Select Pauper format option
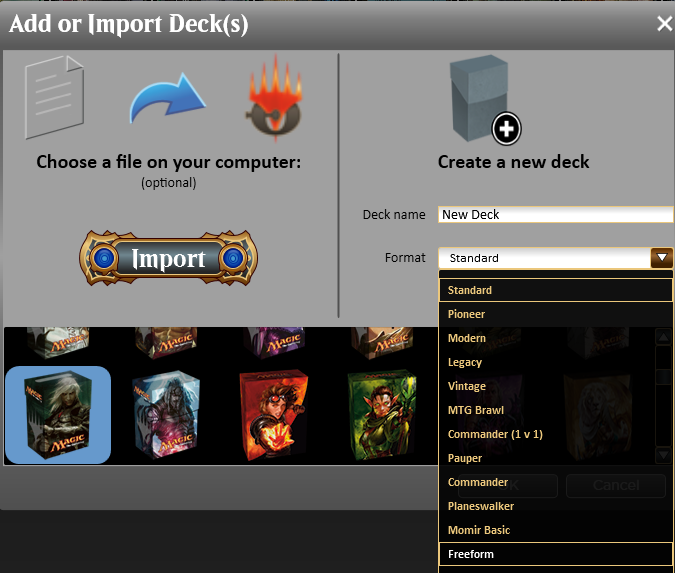Image resolution: width=675 pixels, height=573 pixels. pos(555,458)
